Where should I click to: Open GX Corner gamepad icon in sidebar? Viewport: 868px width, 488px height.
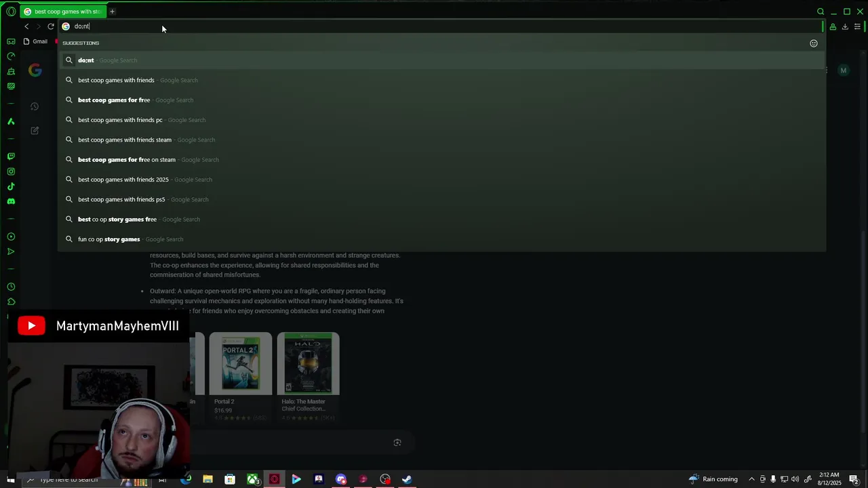[11, 41]
